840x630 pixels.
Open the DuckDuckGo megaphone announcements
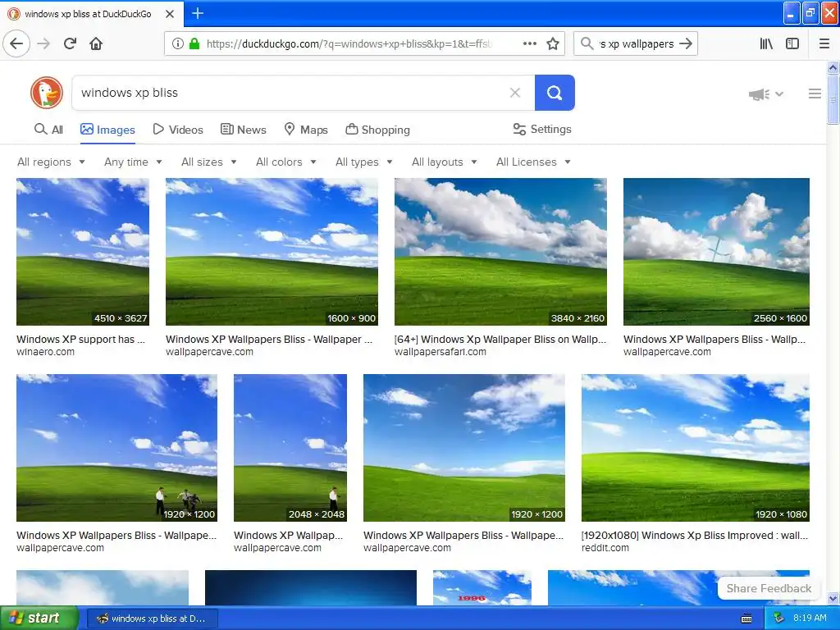[759, 94]
